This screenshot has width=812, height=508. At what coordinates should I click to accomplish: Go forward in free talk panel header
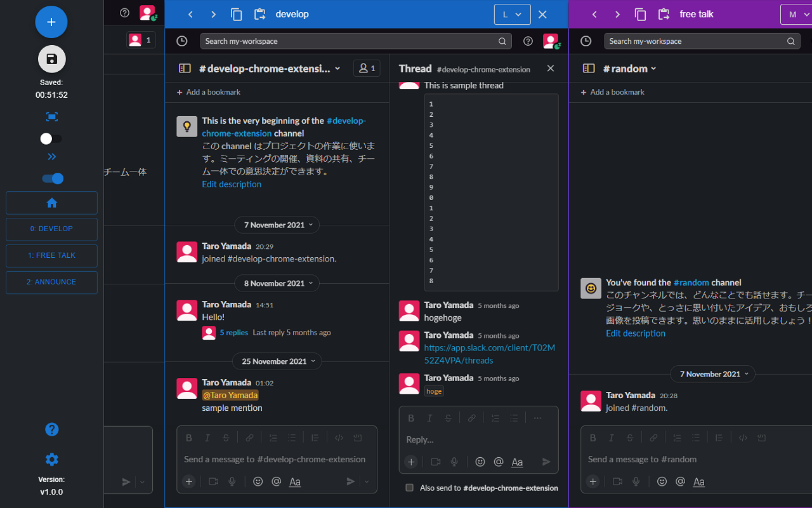point(617,14)
